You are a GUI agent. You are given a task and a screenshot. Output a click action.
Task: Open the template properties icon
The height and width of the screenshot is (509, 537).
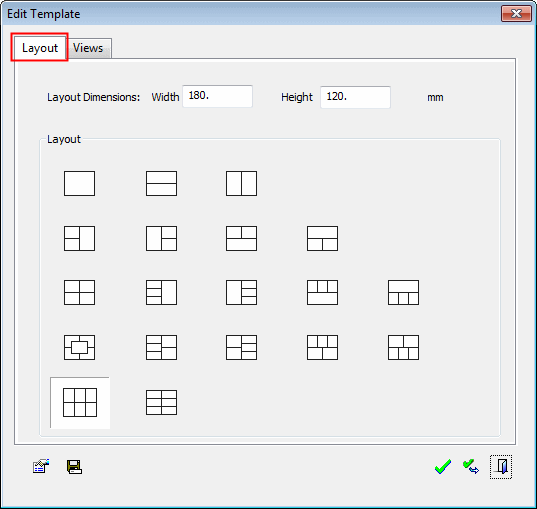point(41,466)
